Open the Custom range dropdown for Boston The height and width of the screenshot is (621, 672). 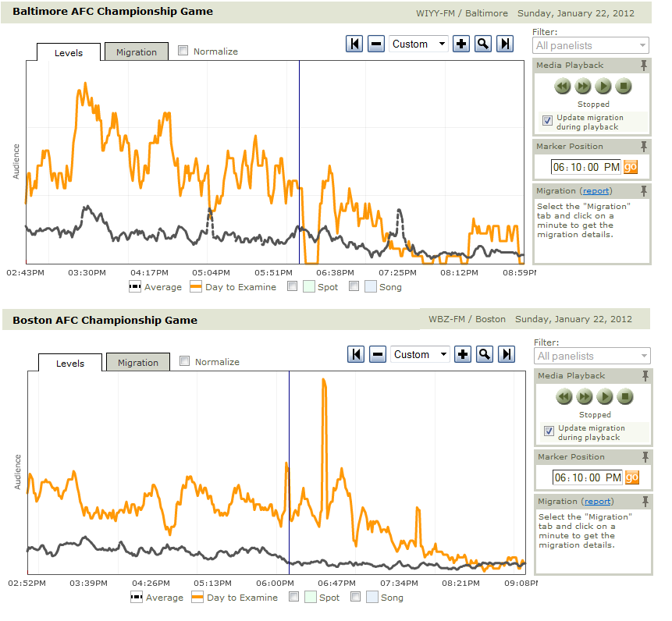tap(421, 355)
